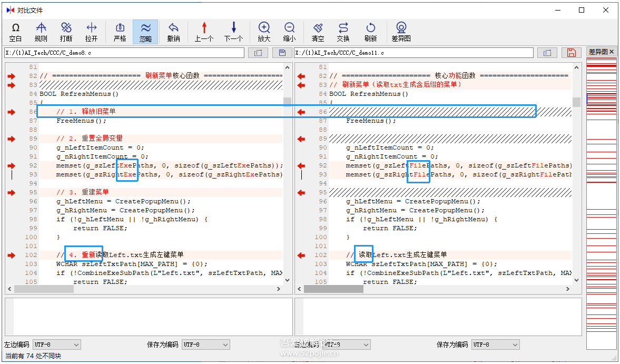Click the C_demo8.c file path field
The width and height of the screenshot is (620, 364).
coord(125,52)
